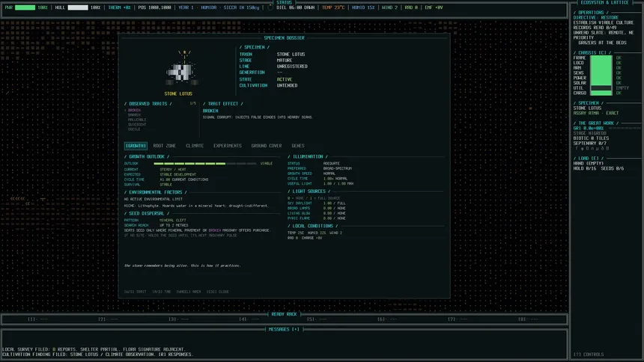The height and width of the screenshot is (362, 644).
Task: Click the "PYRIC FLAME" light source row
Action: point(317,218)
